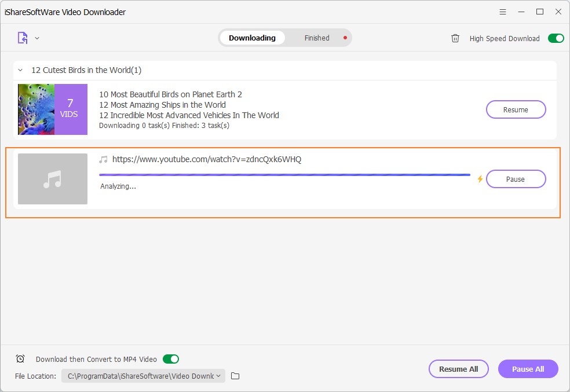Viewport: 570px width, 392px height.
Task: Click the Resume All button
Action: click(x=458, y=369)
